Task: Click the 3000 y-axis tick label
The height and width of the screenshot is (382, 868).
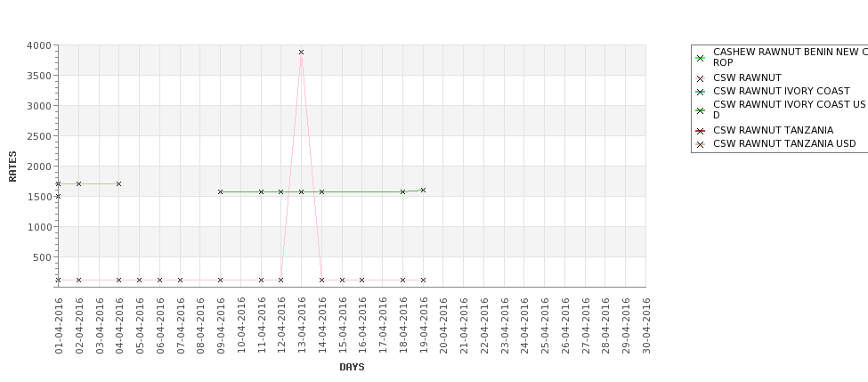Action: pos(39,106)
